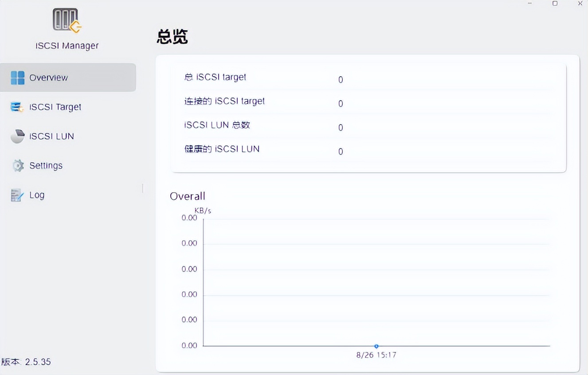This screenshot has height=375, width=588.
Task: Click the iSCSI Manager app logo
Action: [67, 20]
